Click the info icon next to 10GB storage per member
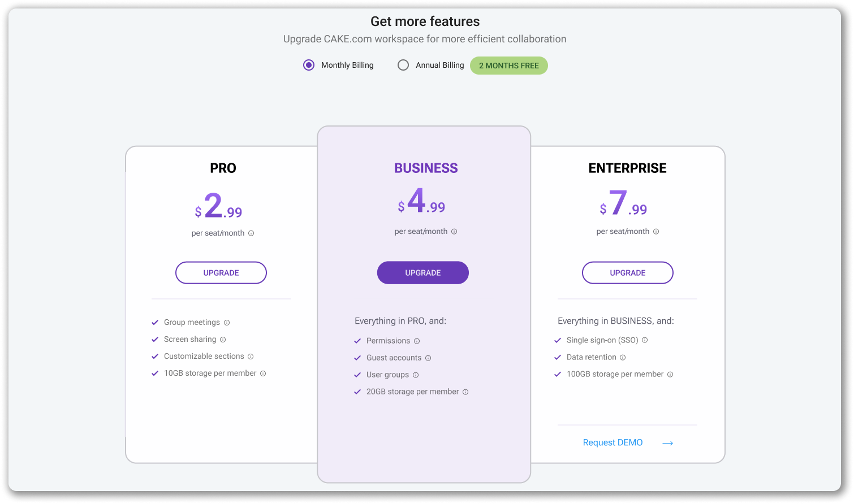This screenshot has width=854, height=504. [x=262, y=373]
